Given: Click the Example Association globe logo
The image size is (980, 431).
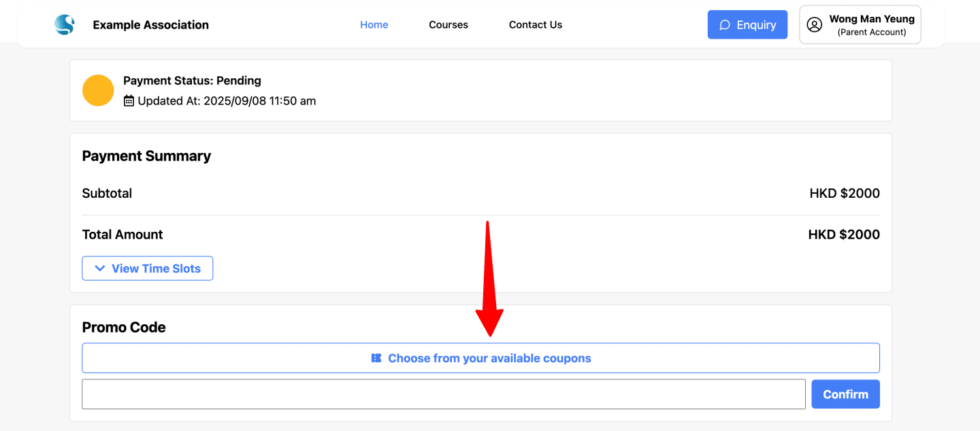Looking at the screenshot, I should [x=65, y=25].
